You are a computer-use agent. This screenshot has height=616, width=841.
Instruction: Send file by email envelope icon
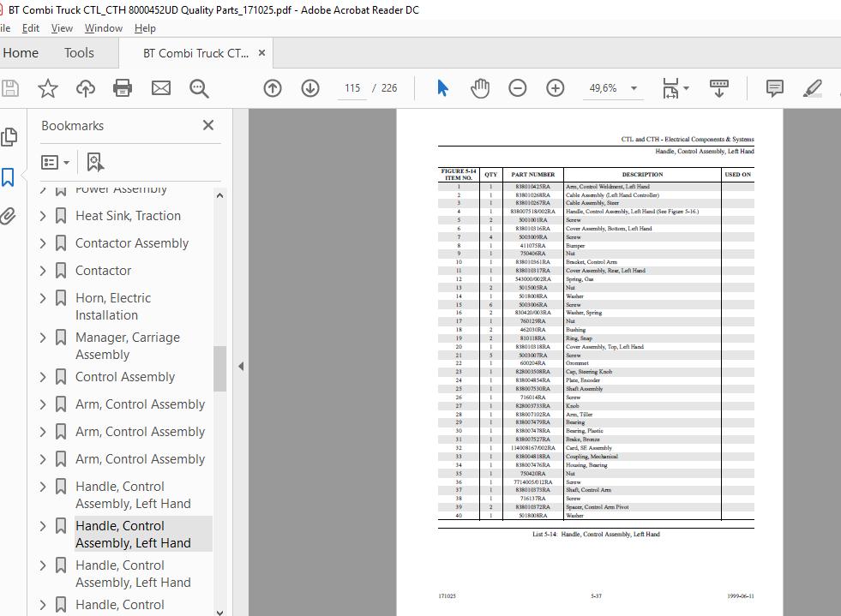tap(161, 88)
